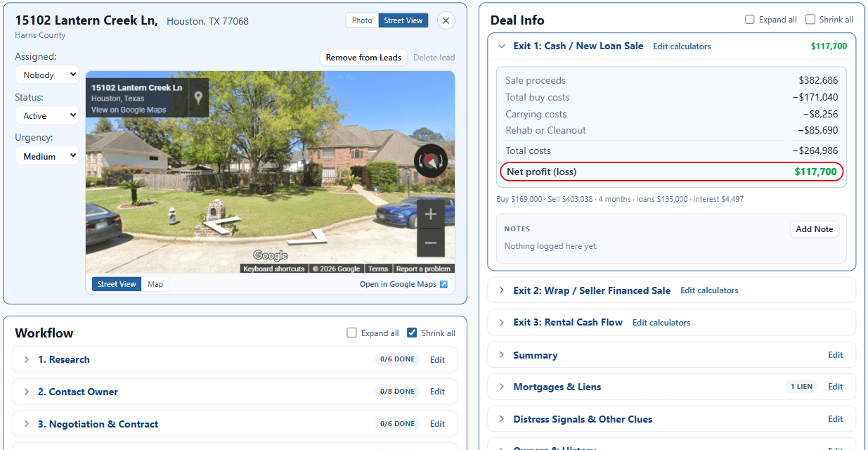Click the Rehab or Cleanout row
The width and height of the screenshot is (868, 450).
click(x=671, y=130)
